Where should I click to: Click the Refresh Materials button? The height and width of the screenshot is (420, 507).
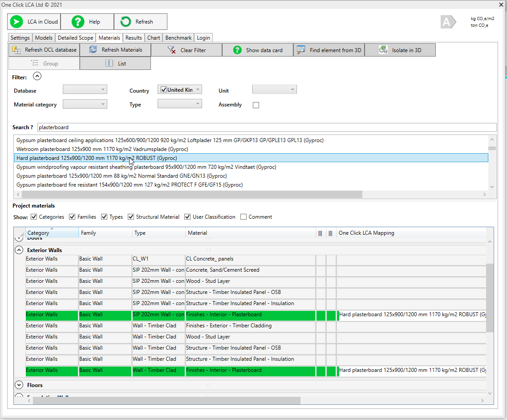coord(115,50)
